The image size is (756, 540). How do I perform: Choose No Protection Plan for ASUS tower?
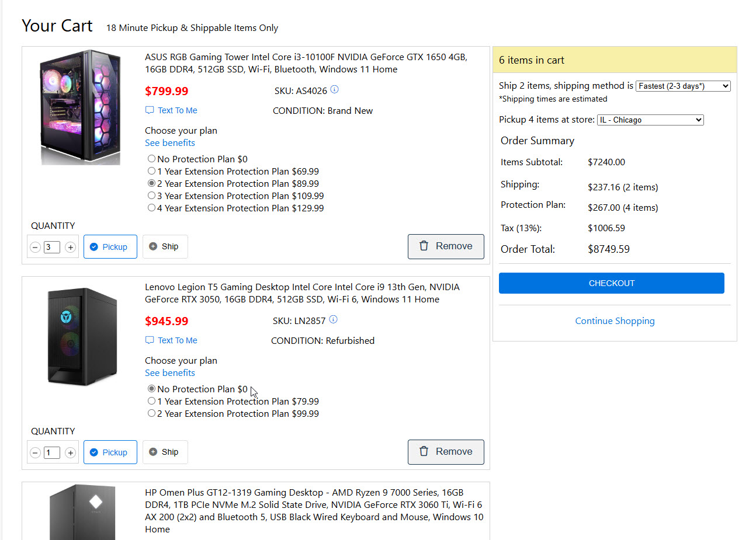coord(152,159)
